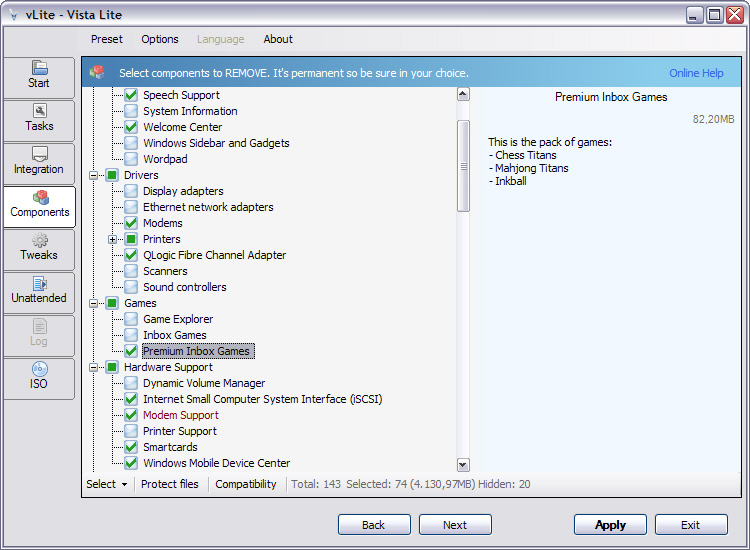Screen dimensions: 750x550
Task: Collapse the Games tree node
Action: [x=94, y=303]
